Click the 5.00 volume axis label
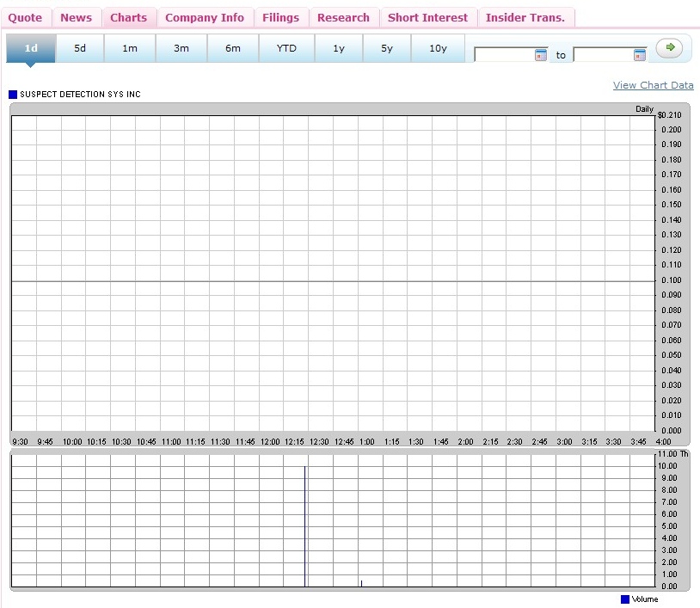This screenshot has height=608, width=700. pyautogui.click(x=669, y=526)
